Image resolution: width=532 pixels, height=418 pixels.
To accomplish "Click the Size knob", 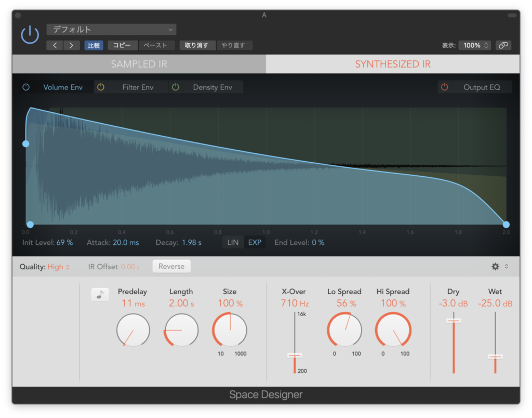I will pos(230,330).
